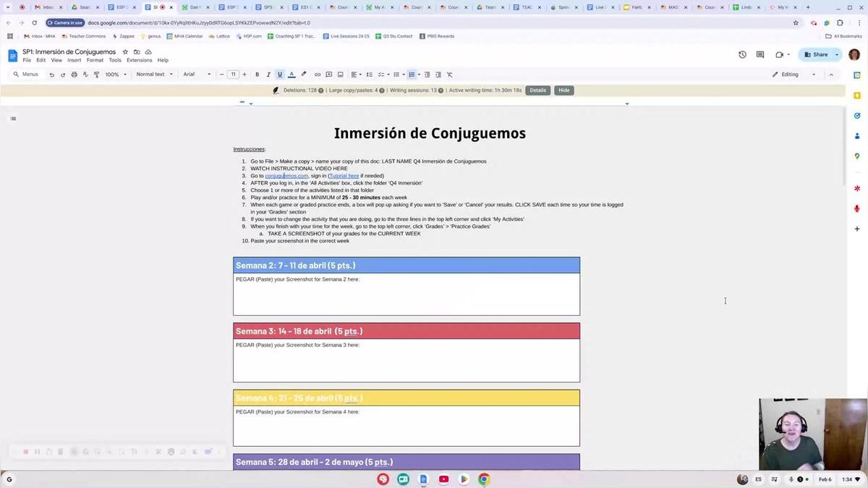Toggle italic formatting
The image size is (868, 488).
point(268,75)
